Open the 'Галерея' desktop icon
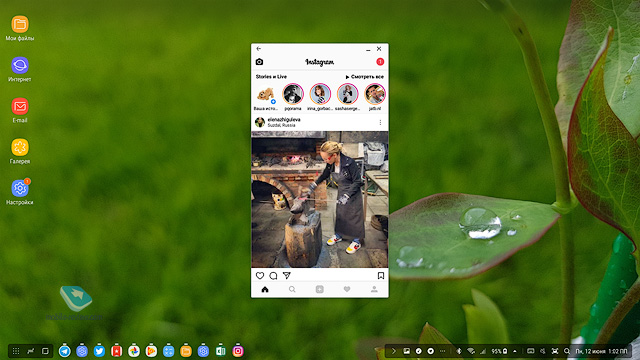The height and width of the screenshot is (360, 640). coord(20,151)
